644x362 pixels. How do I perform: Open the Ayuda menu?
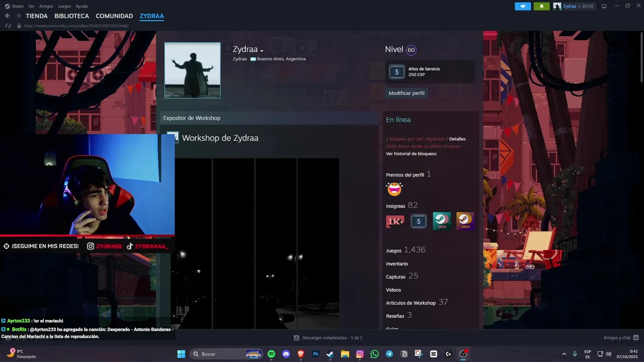[x=82, y=6]
